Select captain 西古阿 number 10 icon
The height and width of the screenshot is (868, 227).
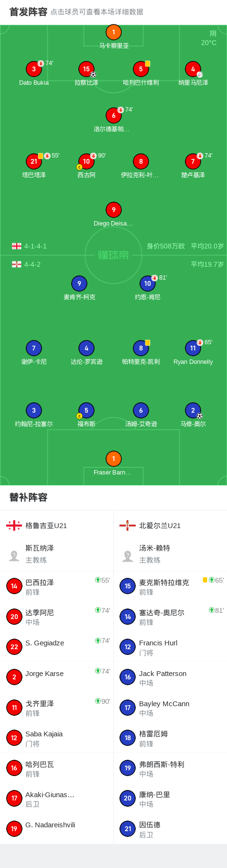tap(86, 162)
